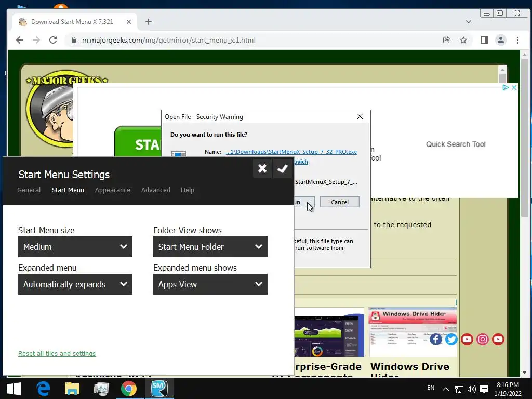Open a new Chrome tab
The image size is (532, 399).
coord(148,22)
